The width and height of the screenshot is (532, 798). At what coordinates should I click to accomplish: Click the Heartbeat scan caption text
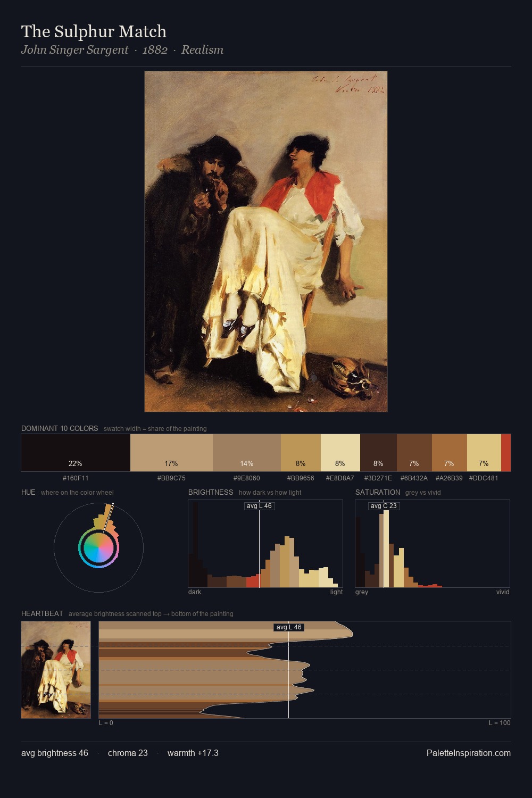pos(151,614)
